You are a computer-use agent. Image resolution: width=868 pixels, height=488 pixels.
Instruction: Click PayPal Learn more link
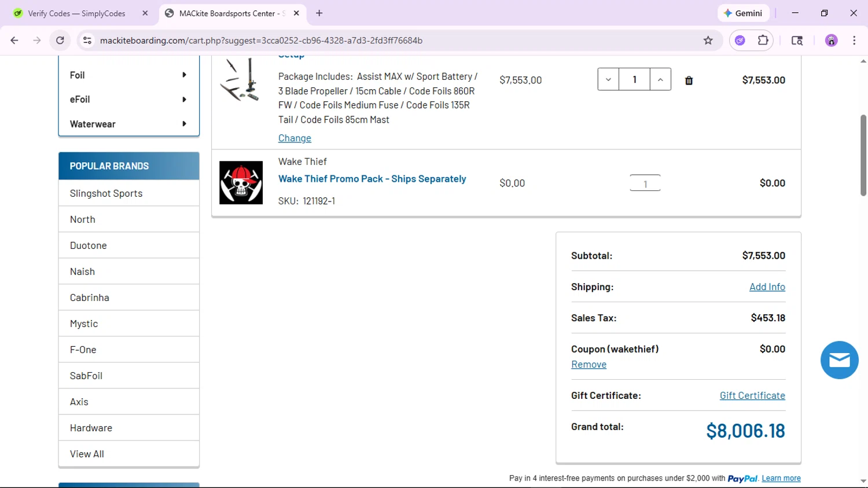coord(781,478)
